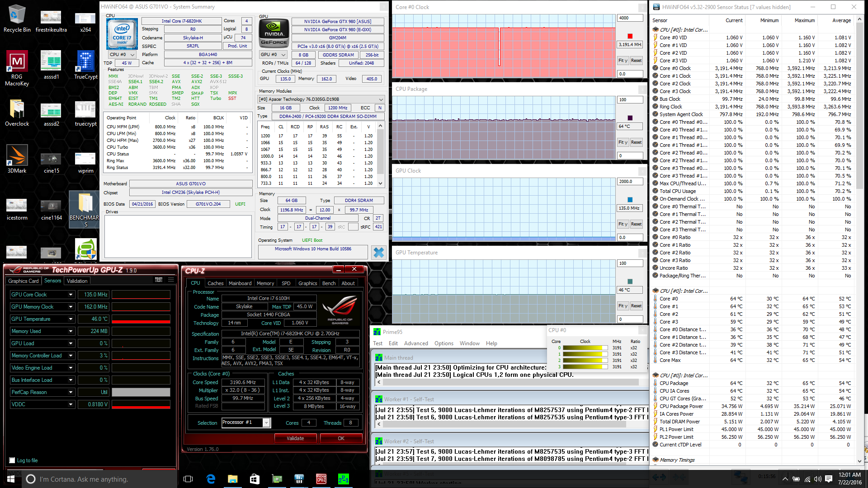Screen dimensions: 868x488
Task: Open the Test menu in Prime95
Action: (x=378, y=343)
